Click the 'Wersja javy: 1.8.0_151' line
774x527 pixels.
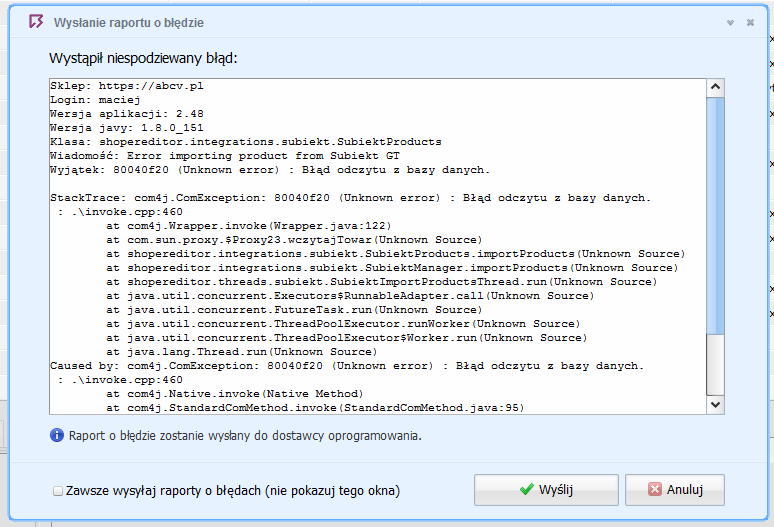point(127,128)
